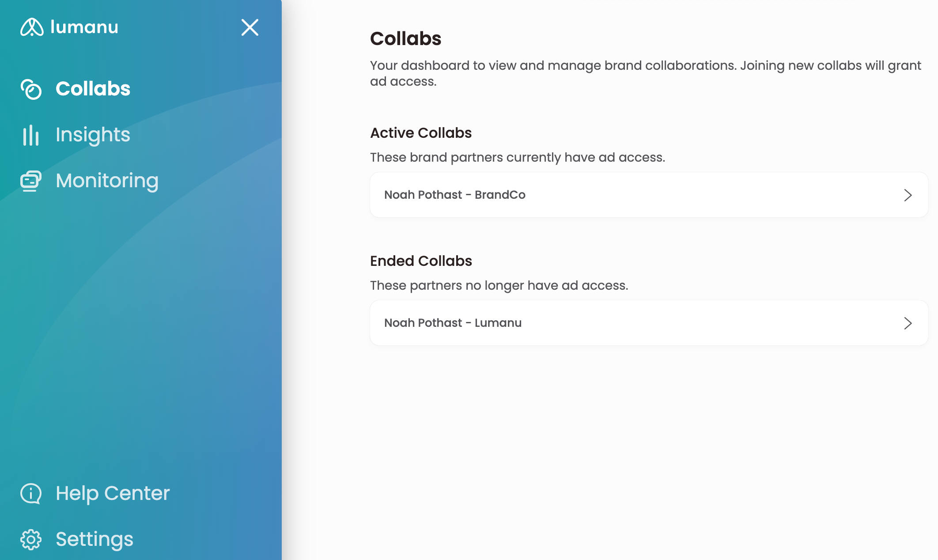Click the Monitoring screens icon
This screenshot has width=938, height=560.
(31, 181)
